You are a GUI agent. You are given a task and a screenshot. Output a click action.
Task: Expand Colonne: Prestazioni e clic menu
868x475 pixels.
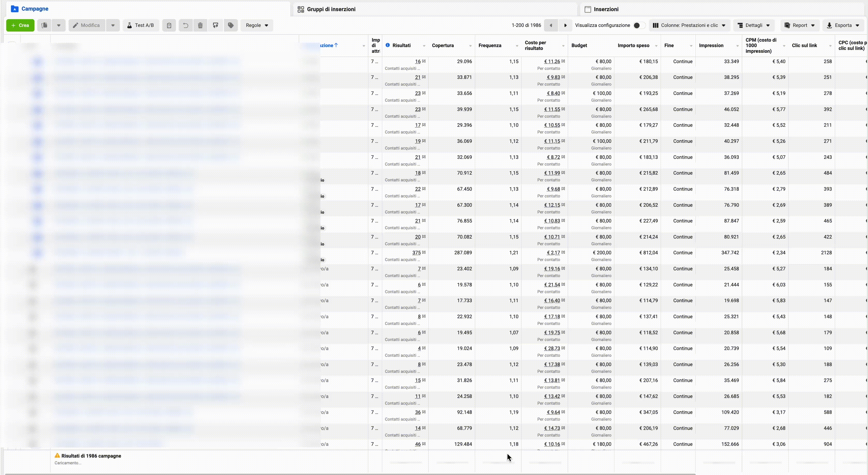689,25
